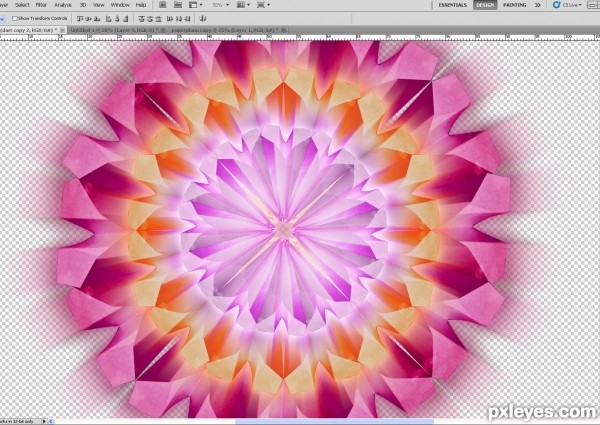The width and height of the screenshot is (600, 425).
Task: Open the View menu
Action: click(98, 5)
